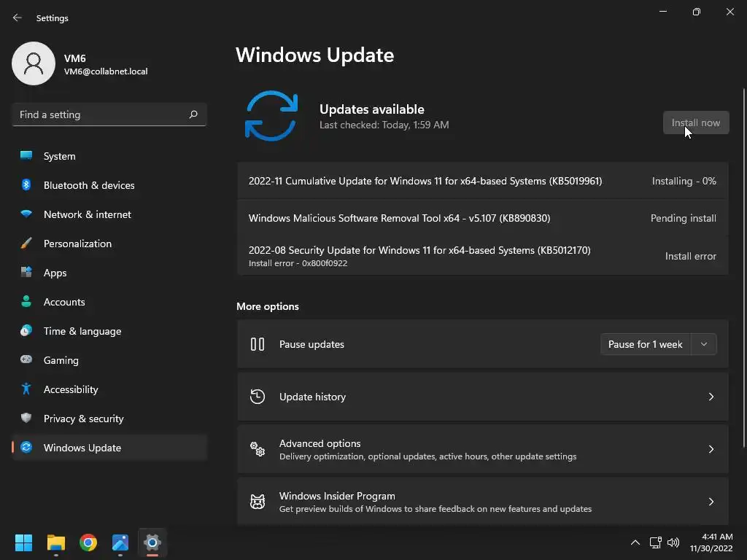Click the gears icon beside Advanced options

[258, 449]
